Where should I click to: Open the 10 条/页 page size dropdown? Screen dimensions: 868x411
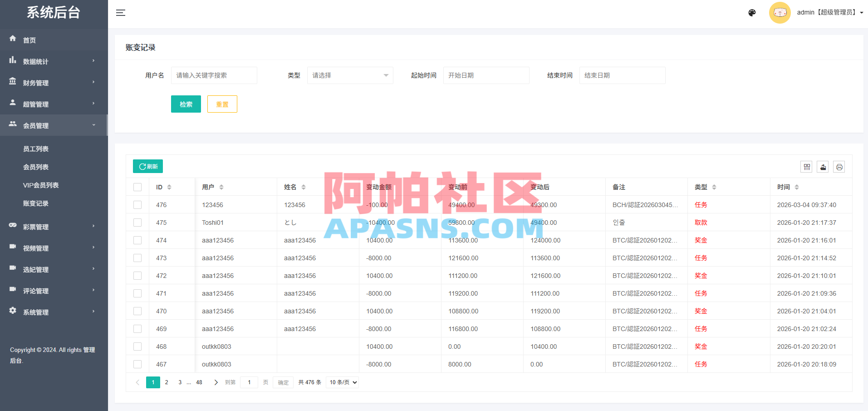pyautogui.click(x=342, y=382)
